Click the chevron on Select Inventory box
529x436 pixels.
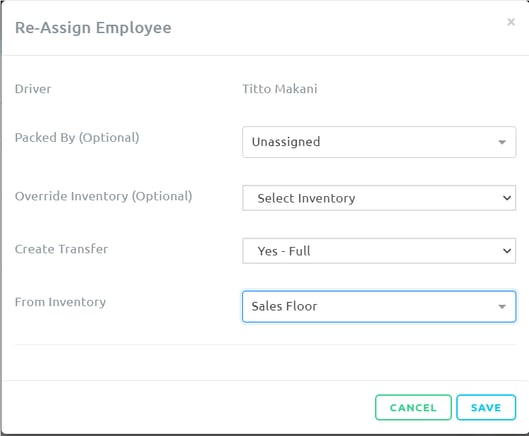507,198
